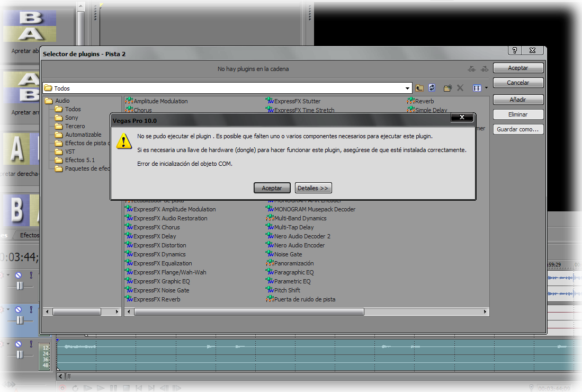
Task: Click the timeline scroll-left arrow button
Action: tap(60, 377)
